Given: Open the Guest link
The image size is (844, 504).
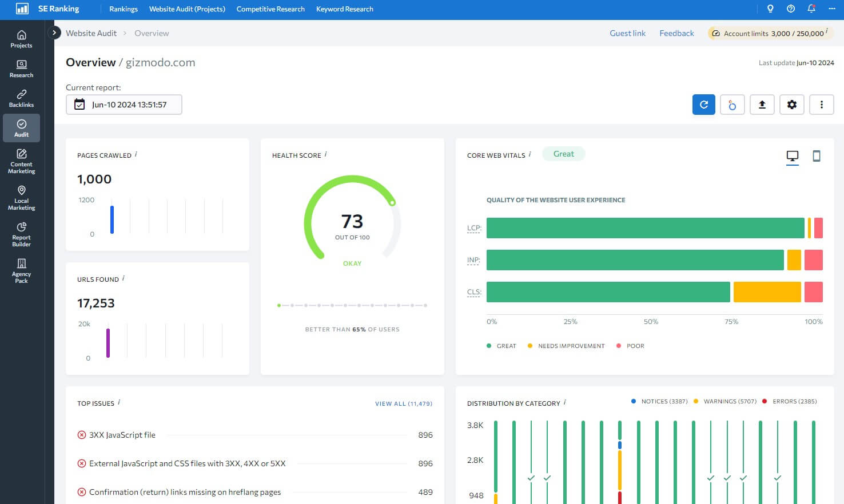Looking at the screenshot, I should pos(627,33).
